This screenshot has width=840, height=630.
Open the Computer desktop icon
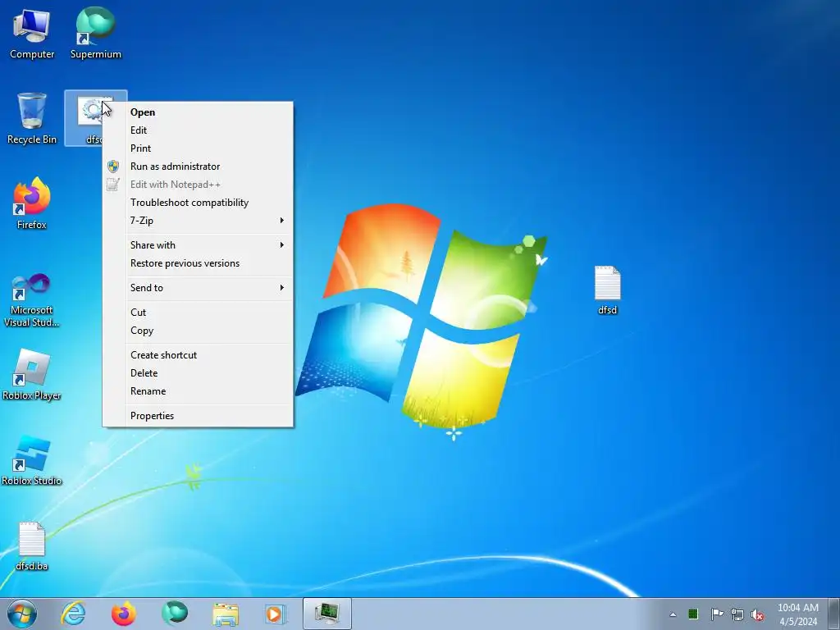[x=32, y=34]
